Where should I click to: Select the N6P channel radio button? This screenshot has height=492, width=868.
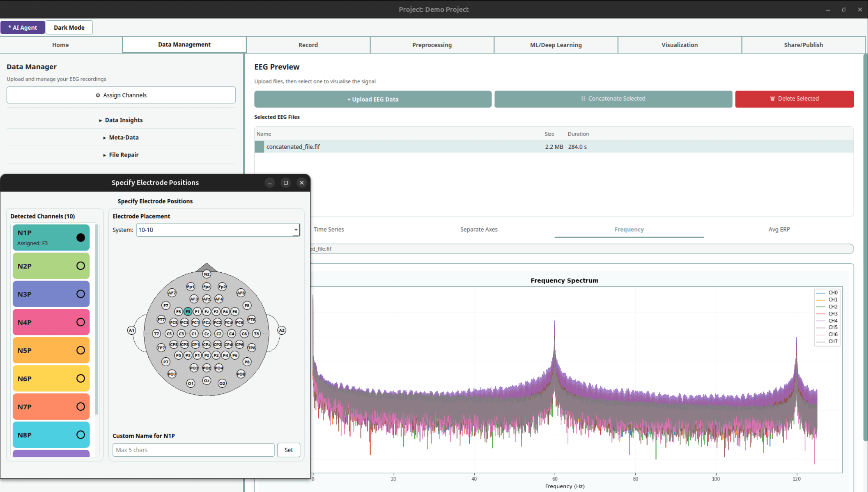80,378
